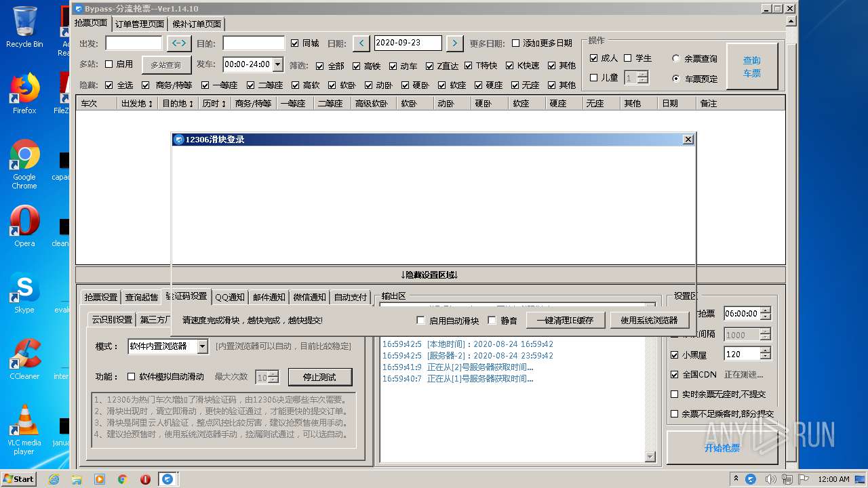This screenshot has height=488, width=868.
Task: Enable 软件模拟自动滑动 checkbox
Action: pyautogui.click(x=132, y=377)
